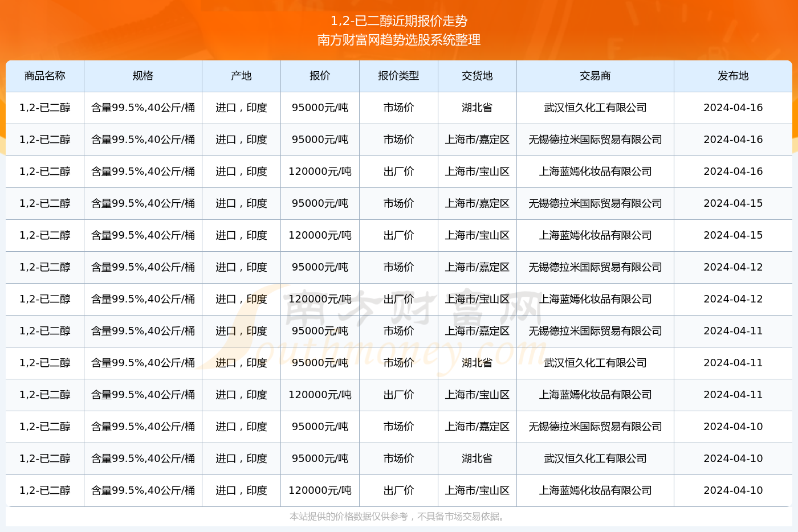The image size is (798, 532).
Task: Click 无锡德拉米国际贸易有限公司 in the 2024-04-10 row
Action: pyautogui.click(x=595, y=427)
